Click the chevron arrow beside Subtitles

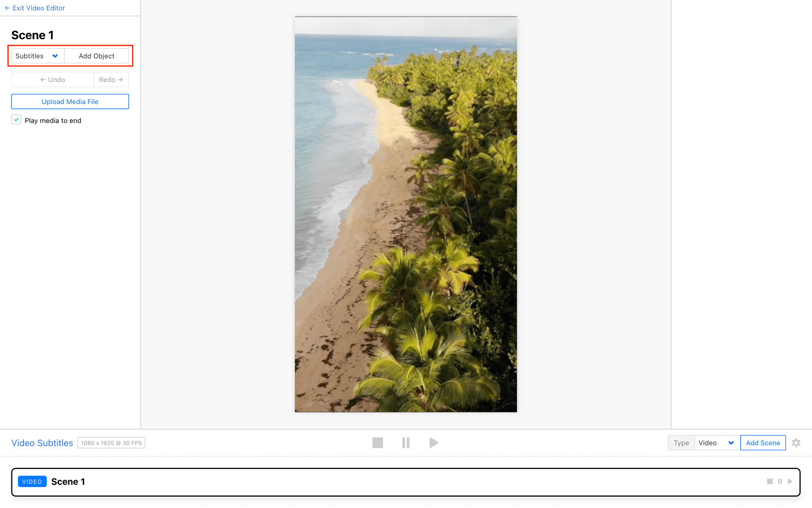(x=55, y=56)
